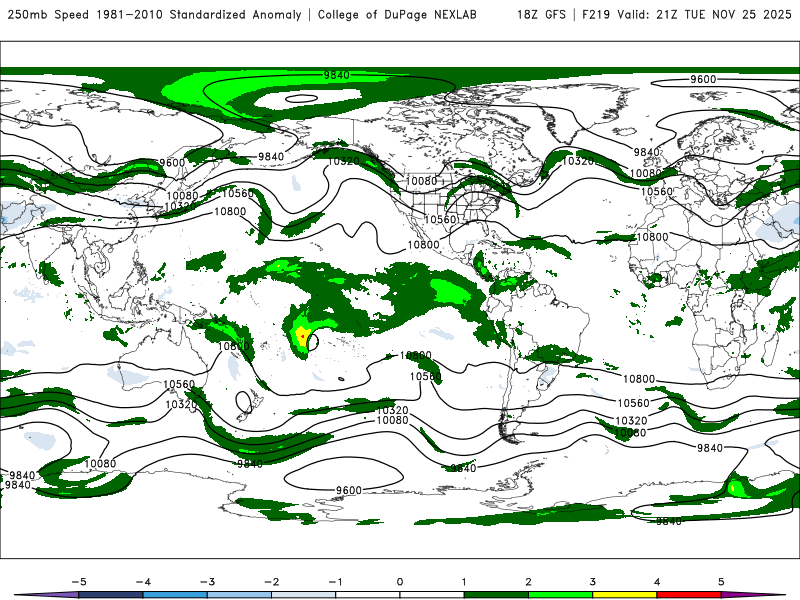The width and height of the screenshot is (800, 600).
Task: Click the 9600 contour label north of Scandinavia
Action: (x=703, y=79)
